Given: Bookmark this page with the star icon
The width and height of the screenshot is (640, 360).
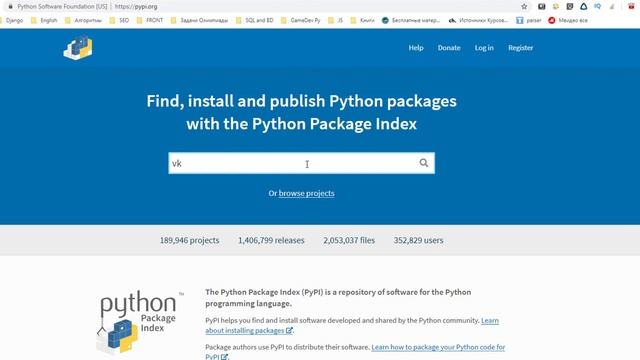Looking at the screenshot, I should [524, 7].
